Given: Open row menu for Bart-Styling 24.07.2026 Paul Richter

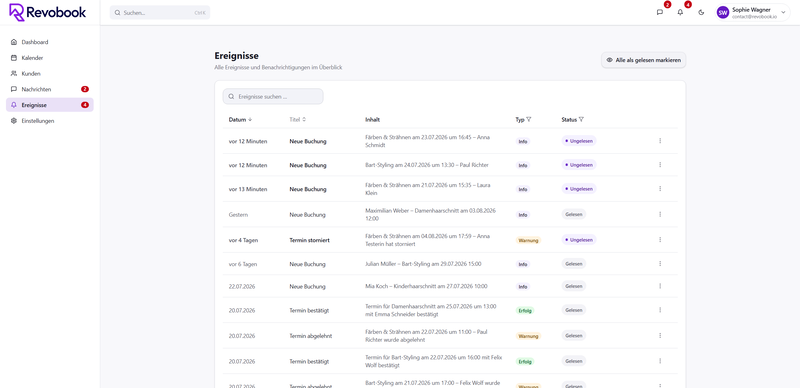Looking at the screenshot, I should 660,164.
